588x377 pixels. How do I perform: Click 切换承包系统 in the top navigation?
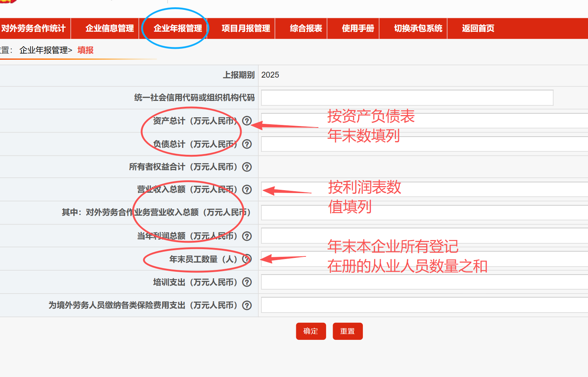coord(418,28)
